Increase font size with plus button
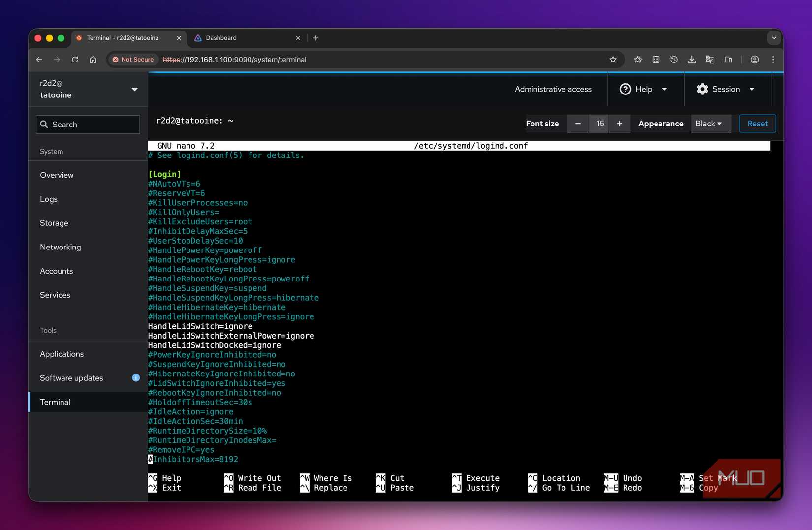The image size is (812, 530). click(619, 124)
